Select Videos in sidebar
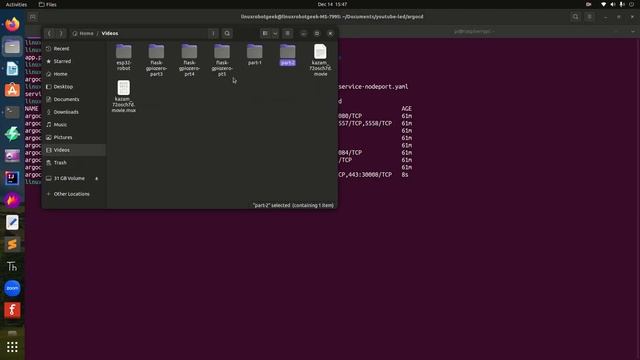The height and width of the screenshot is (360, 640). 74,150
